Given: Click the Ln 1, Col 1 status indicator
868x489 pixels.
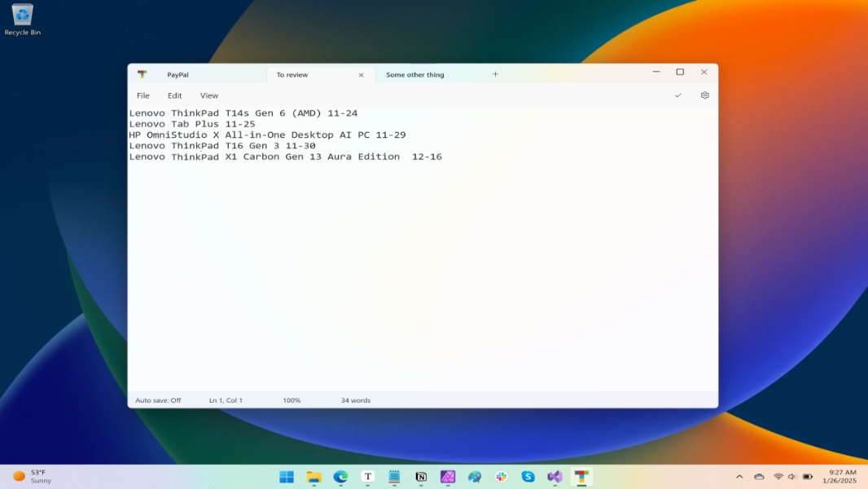Looking at the screenshot, I should 225,400.
